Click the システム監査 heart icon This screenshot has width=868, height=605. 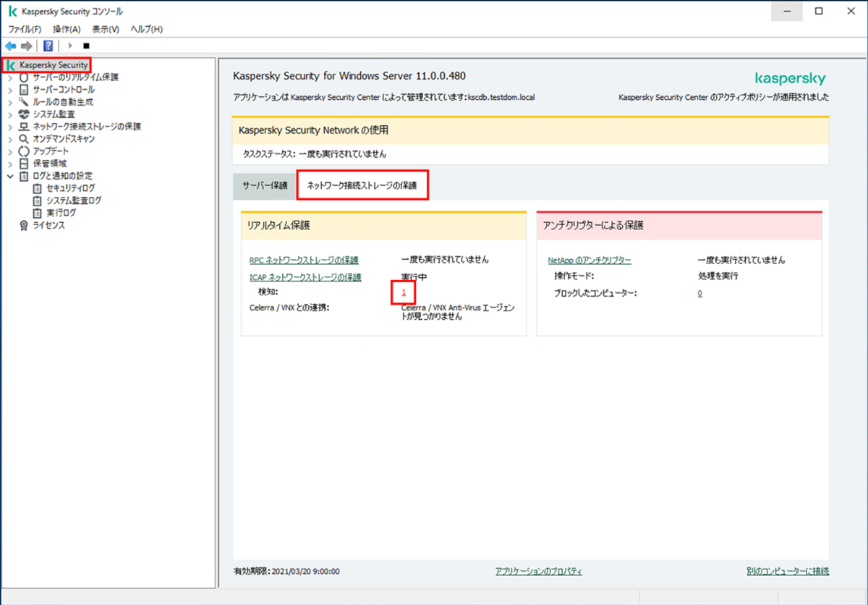tap(24, 114)
